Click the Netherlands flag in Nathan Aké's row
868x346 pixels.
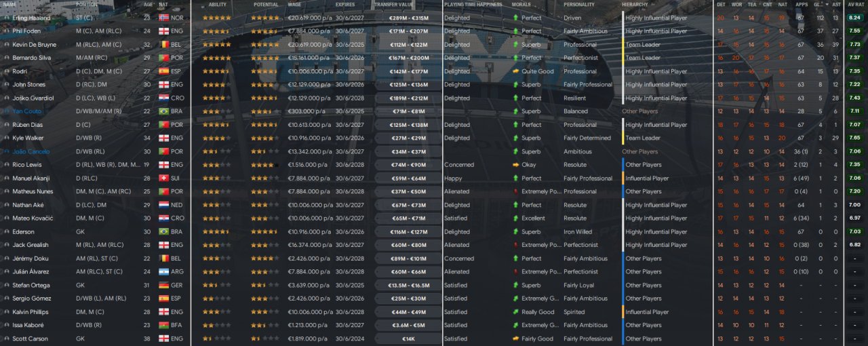(x=163, y=205)
